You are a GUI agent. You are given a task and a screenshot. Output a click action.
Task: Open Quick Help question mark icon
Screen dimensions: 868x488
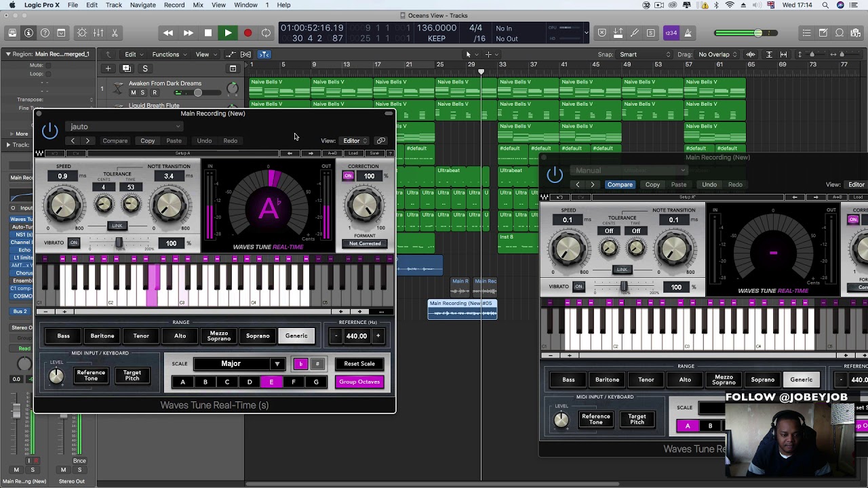click(x=45, y=33)
